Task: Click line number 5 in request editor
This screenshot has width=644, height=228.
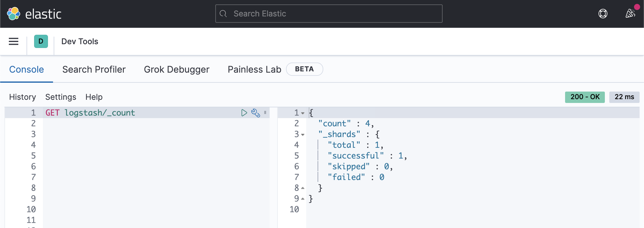Action: pyautogui.click(x=33, y=156)
